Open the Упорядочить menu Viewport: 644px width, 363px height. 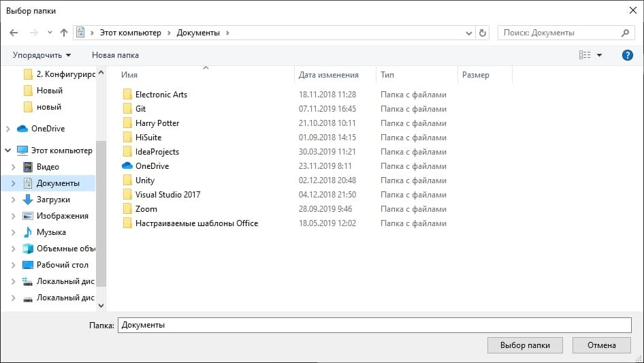(42, 55)
